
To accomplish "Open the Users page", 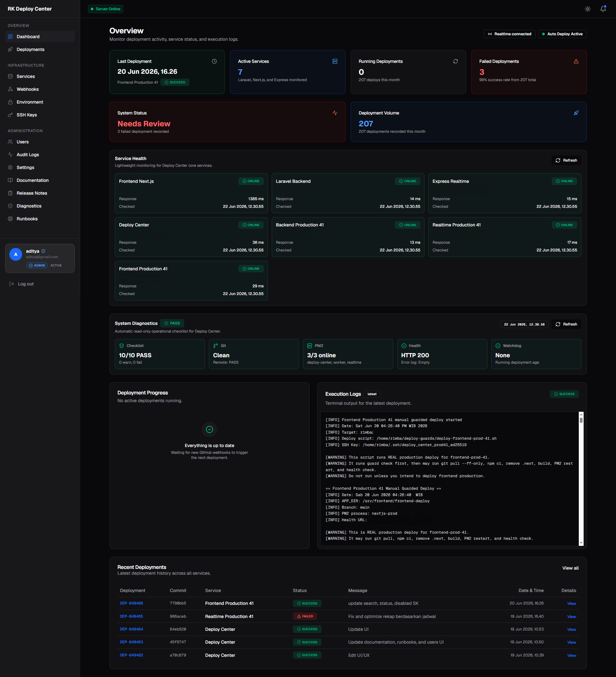I will click(x=40, y=142).
